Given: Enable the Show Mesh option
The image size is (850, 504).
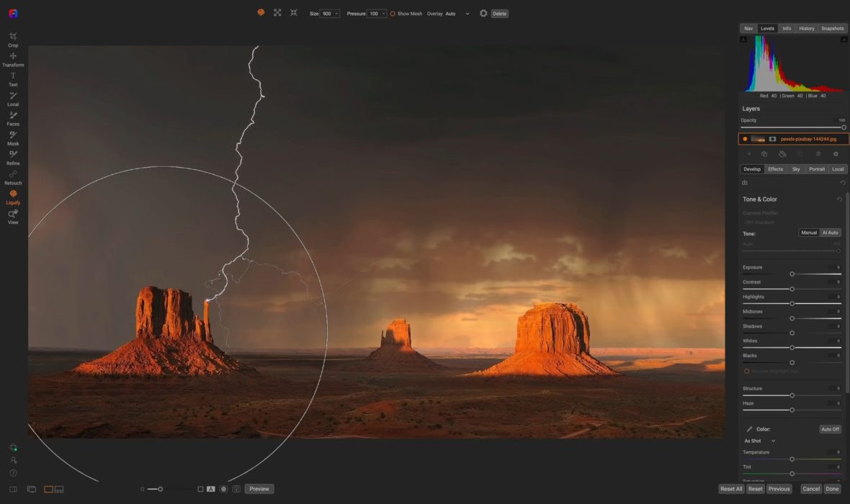Looking at the screenshot, I should (393, 14).
